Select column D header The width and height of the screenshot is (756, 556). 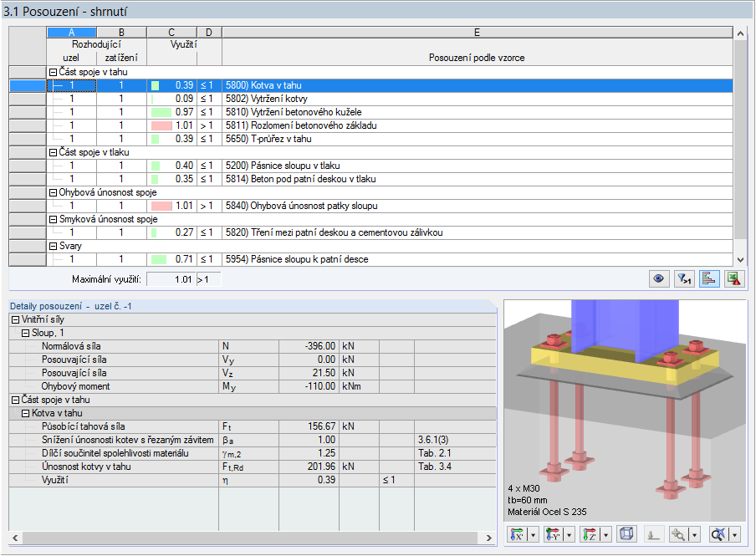tap(209, 33)
